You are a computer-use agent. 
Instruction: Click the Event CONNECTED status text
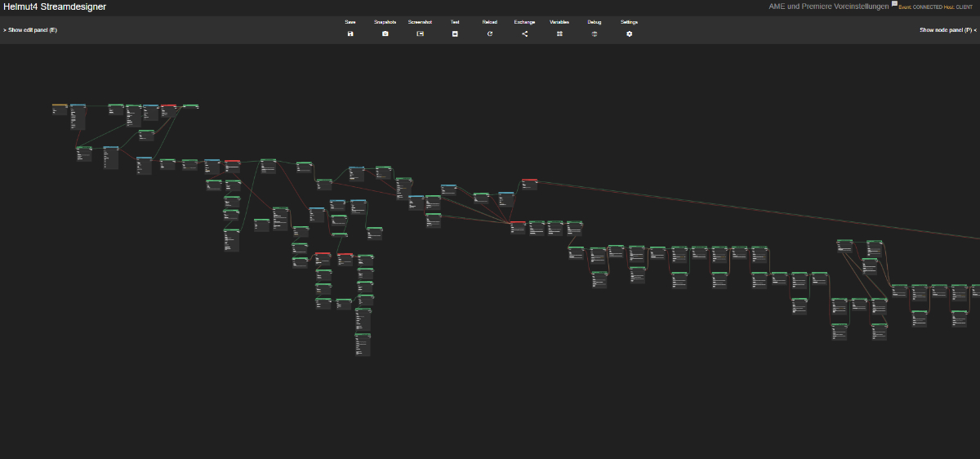[x=920, y=7]
